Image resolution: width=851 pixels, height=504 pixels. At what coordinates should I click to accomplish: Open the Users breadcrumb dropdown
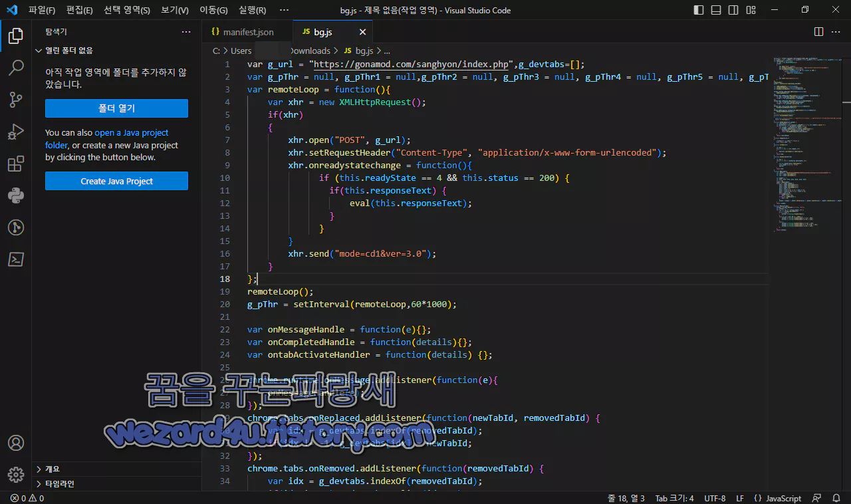(x=241, y=51)
